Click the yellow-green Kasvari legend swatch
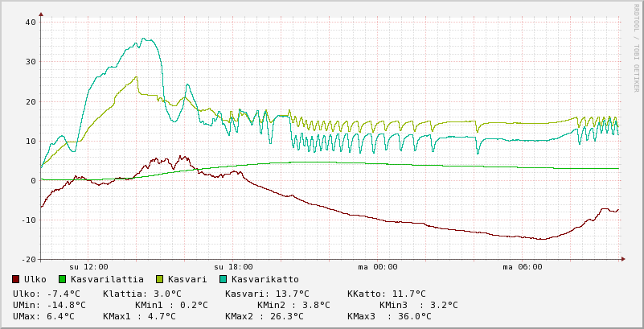 click(159, 279)
